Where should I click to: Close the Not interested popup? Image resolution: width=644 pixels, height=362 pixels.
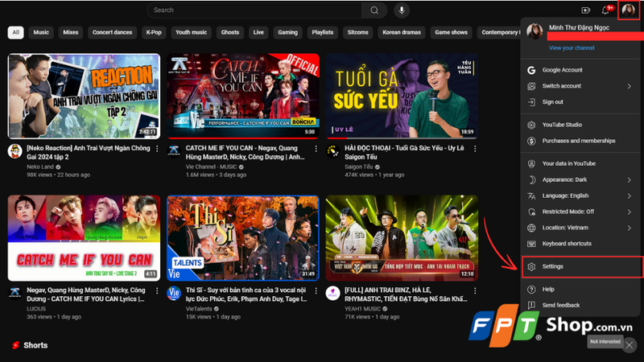(630, 346)
